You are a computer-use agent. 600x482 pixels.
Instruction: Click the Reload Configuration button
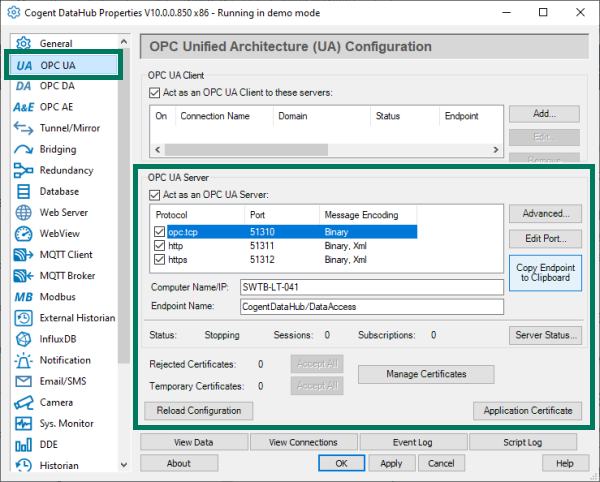[199, 410]
